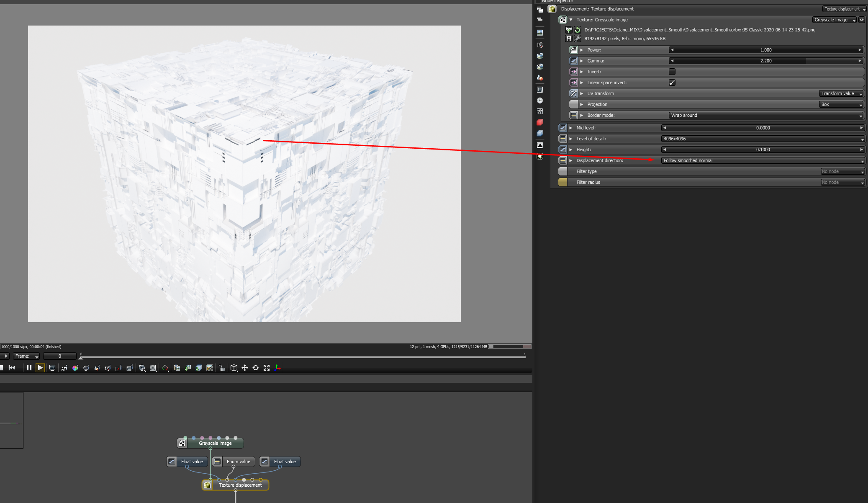Open the Level of detail dropdown

(x=763, y=139)
